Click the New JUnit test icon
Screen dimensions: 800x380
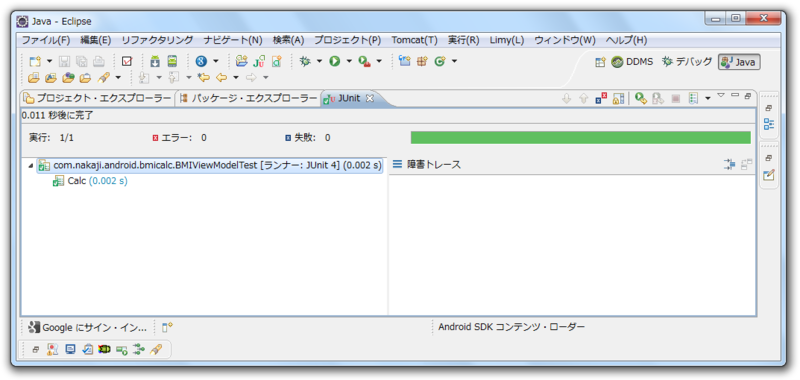[259, 61]
